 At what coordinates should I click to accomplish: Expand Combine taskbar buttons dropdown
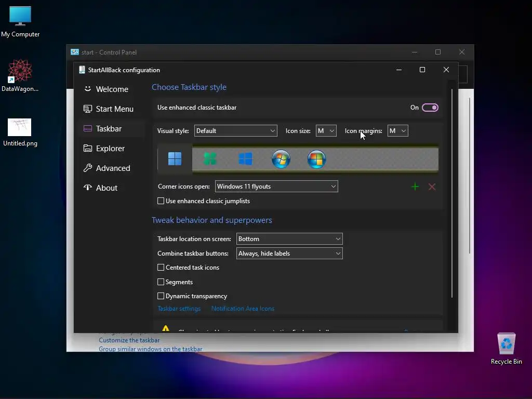pyautogui.click(x=289, y=254)
